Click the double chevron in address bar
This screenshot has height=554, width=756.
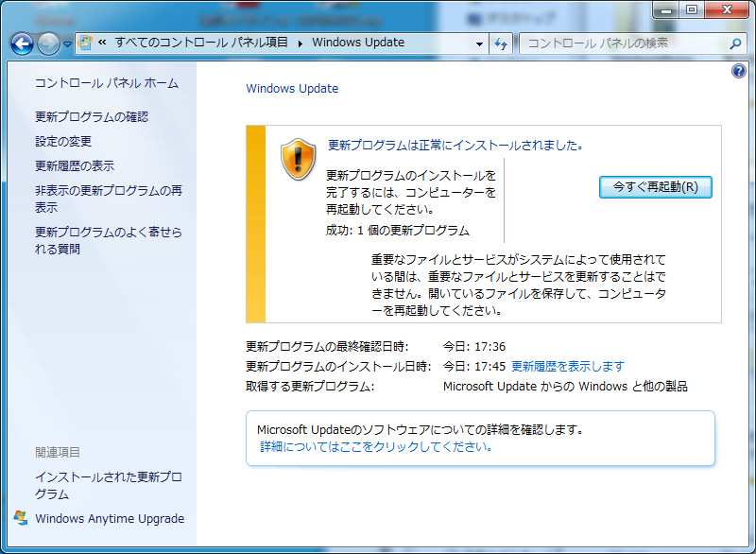point(102,43)
